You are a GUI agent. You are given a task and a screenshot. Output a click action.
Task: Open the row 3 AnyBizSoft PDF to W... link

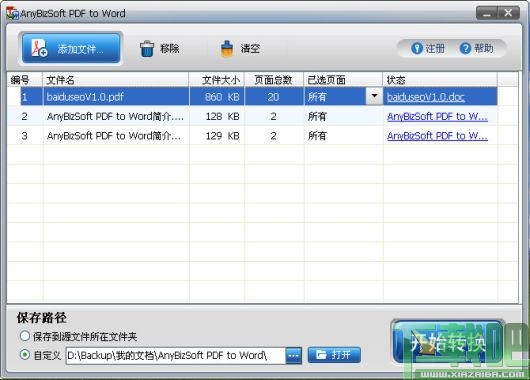pyautogui.click(x=437, y=136)
